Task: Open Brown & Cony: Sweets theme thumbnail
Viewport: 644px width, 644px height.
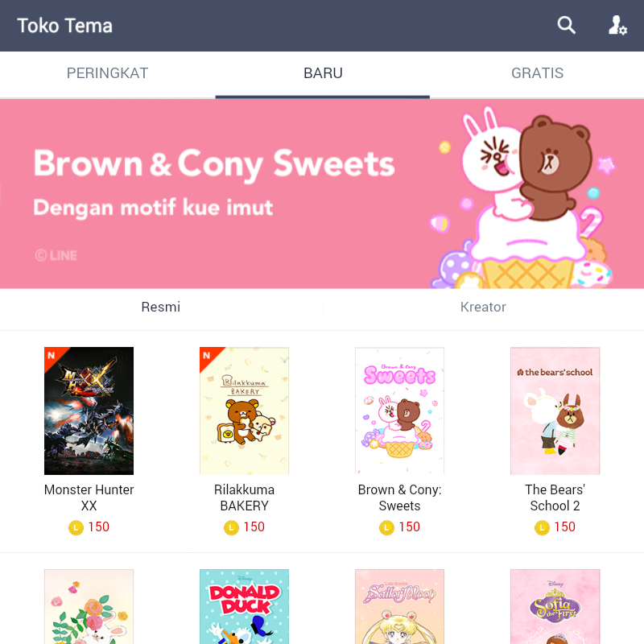Action: [x=399, y=411]
